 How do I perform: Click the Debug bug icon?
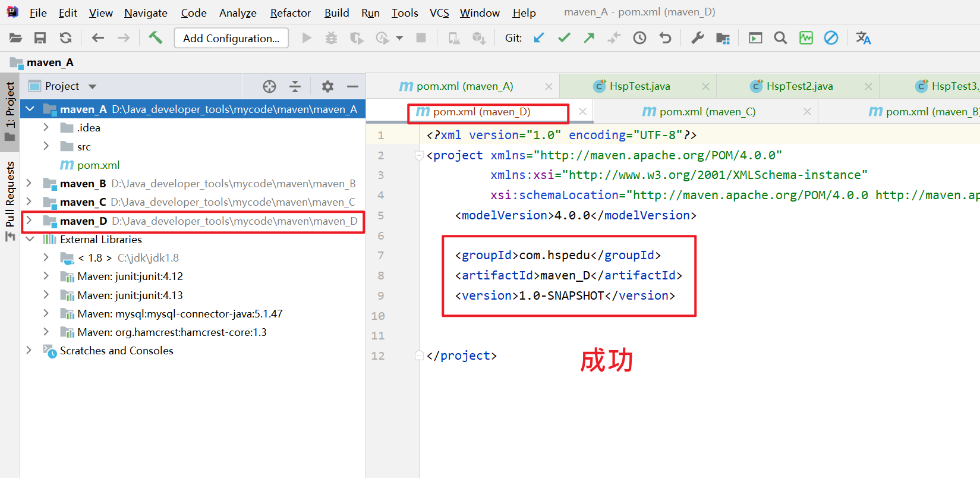coord(331,38)
